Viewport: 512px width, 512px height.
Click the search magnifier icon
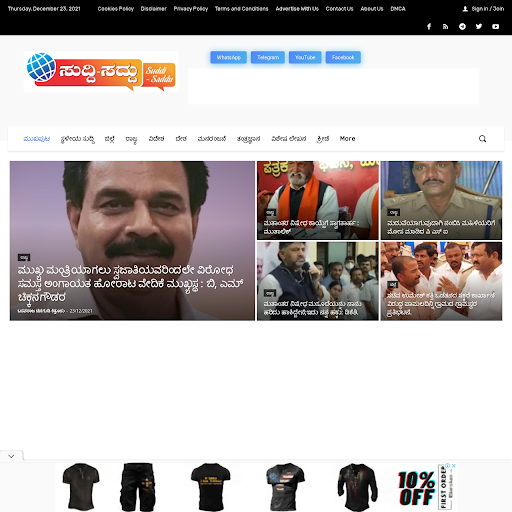pos(482,139)
